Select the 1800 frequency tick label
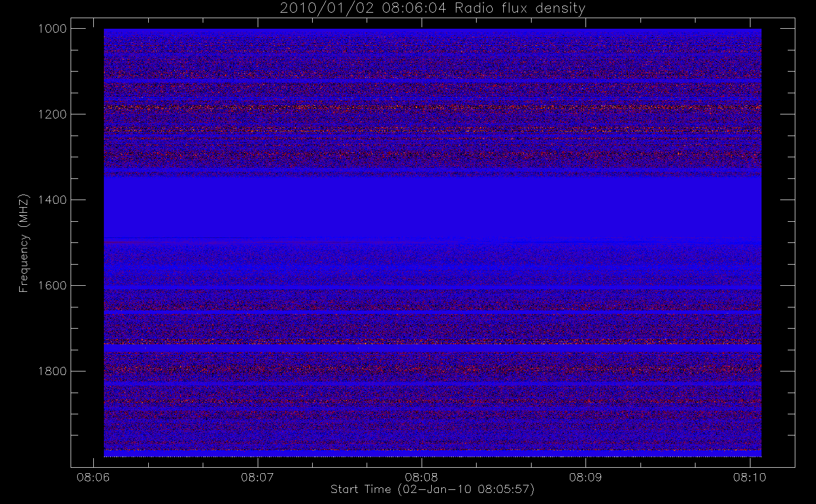816x504 pixels. pyautogui.click(x=52, y=371)
